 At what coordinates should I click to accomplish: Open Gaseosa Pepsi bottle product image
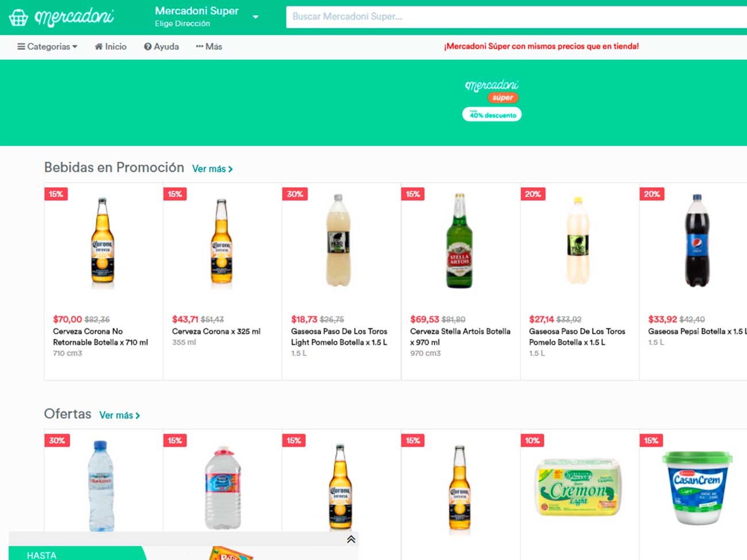pos(697,240)
